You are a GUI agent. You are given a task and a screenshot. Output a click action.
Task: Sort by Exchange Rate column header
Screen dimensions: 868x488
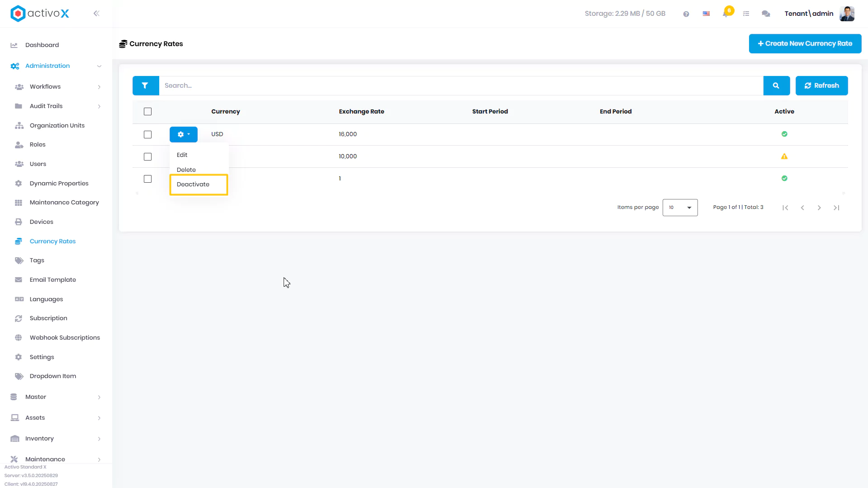click(x=361, y=112)
